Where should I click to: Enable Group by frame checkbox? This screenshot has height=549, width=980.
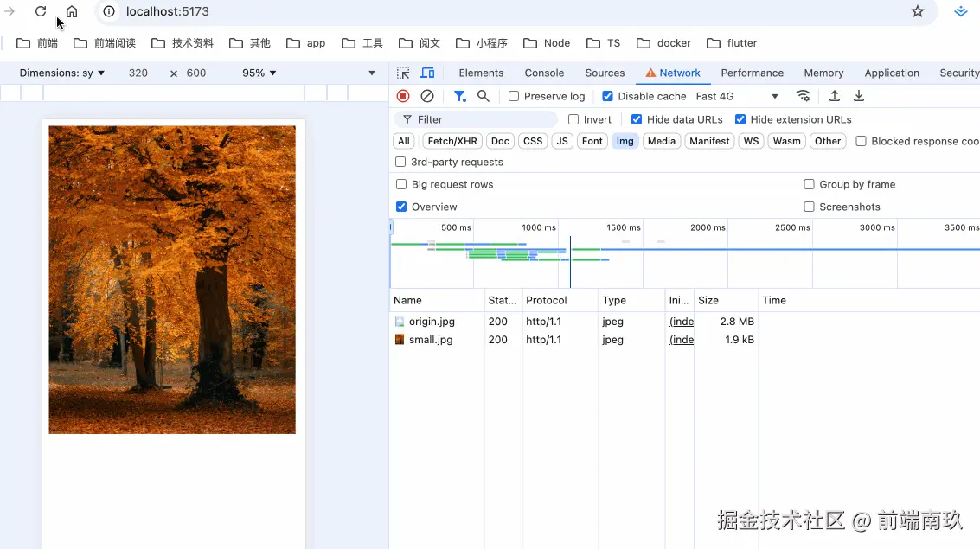(809, 184)
